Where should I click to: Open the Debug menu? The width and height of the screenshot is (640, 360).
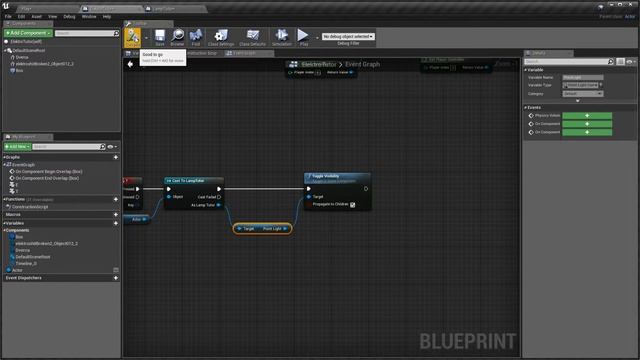[x=69, y=17]
